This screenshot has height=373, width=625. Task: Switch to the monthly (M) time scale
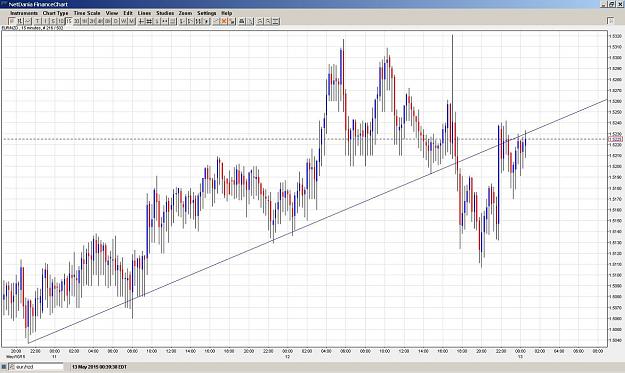[x=132, y=21]
